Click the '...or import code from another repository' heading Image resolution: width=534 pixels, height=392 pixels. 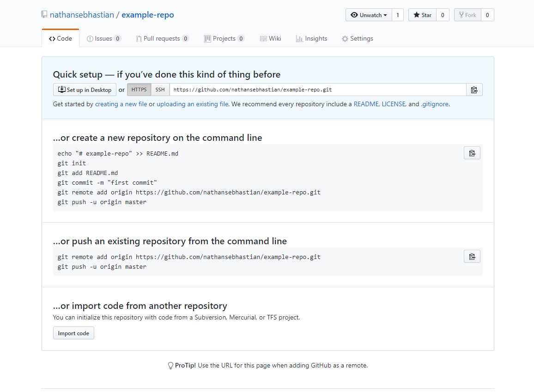tap(140, 306)
